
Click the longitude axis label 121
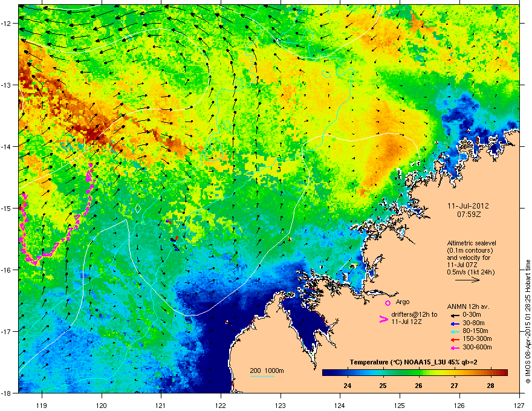point(161,405)
